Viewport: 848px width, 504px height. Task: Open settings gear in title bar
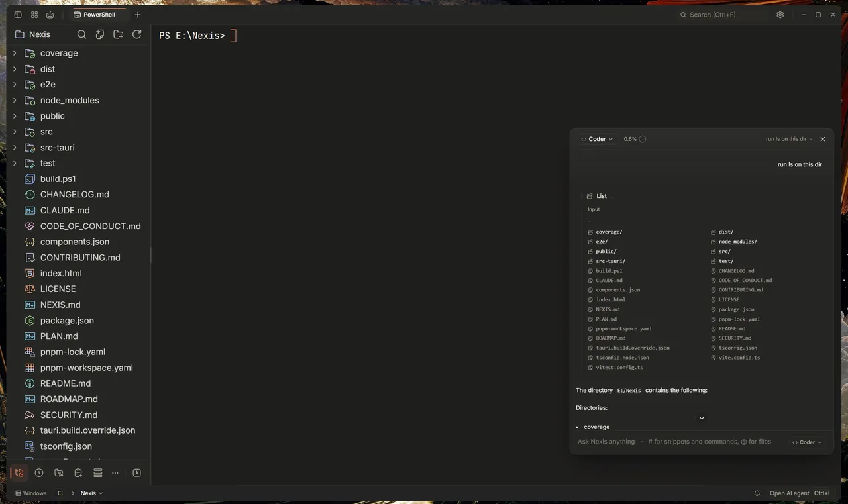coord(780,15)
